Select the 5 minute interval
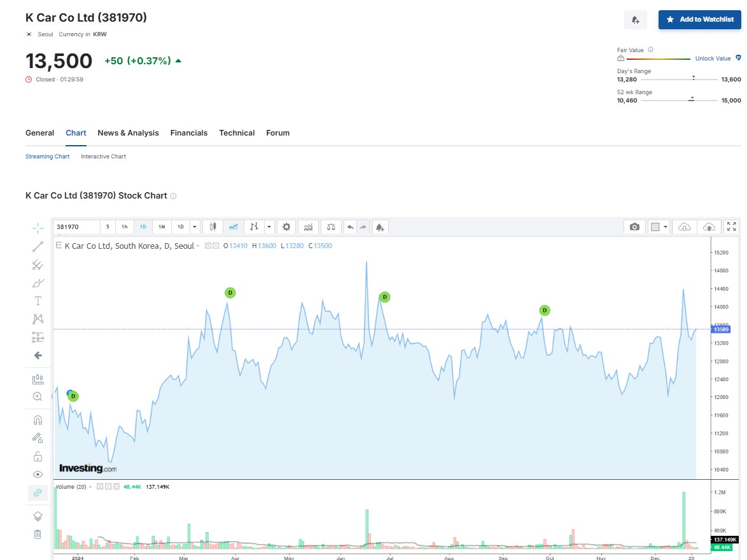 [x=108, y=227]
